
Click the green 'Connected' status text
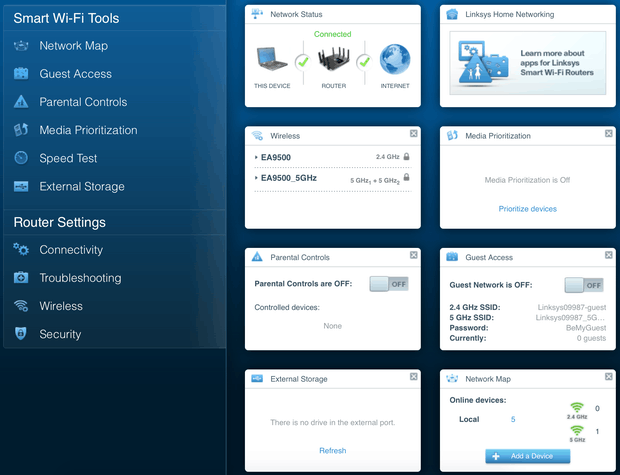(x=333, y=34)
